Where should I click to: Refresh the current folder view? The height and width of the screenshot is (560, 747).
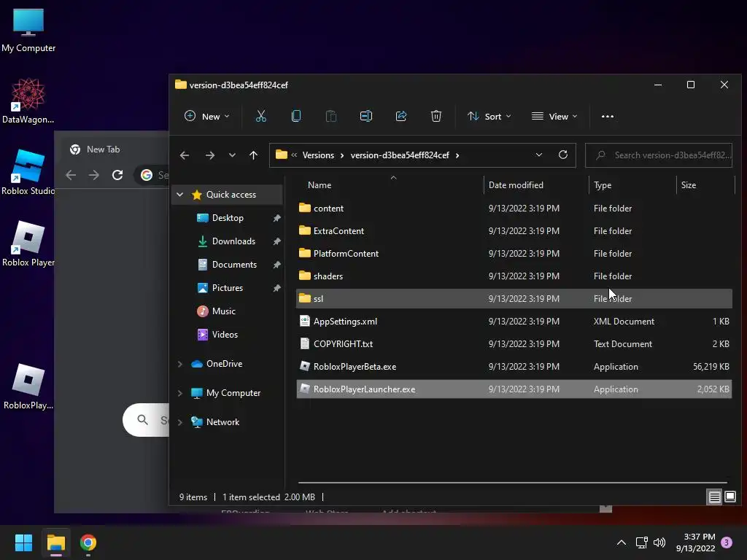[x=563, y=155]
